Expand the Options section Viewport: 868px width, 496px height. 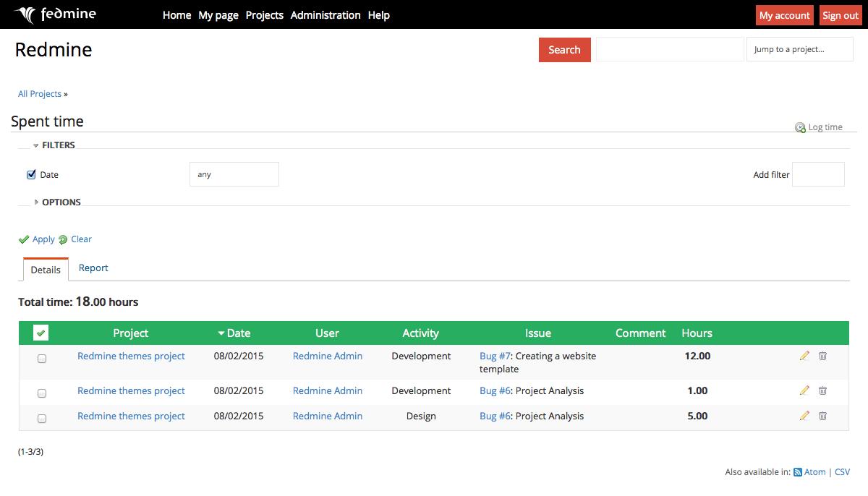57,202
